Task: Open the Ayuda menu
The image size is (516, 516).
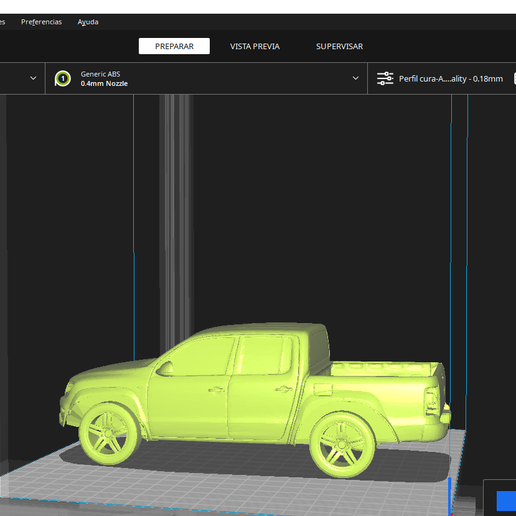Action: coord(88,22)
